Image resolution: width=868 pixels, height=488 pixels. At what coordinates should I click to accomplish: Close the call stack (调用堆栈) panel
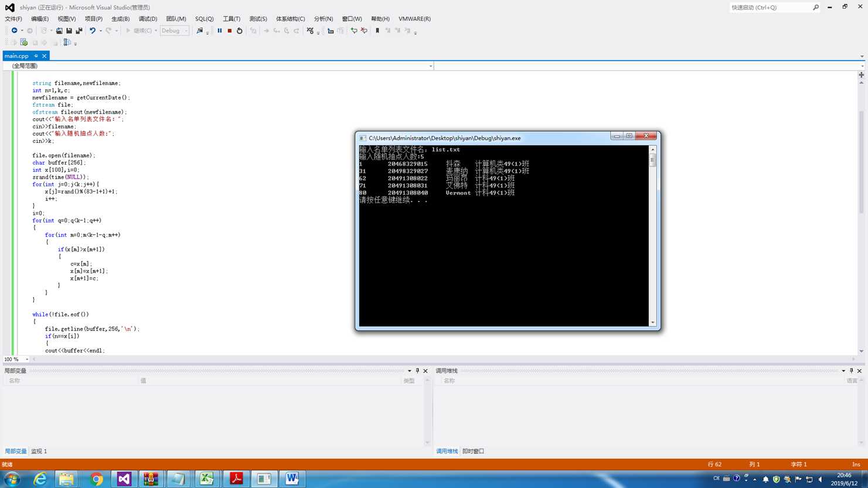click(860, 371)
